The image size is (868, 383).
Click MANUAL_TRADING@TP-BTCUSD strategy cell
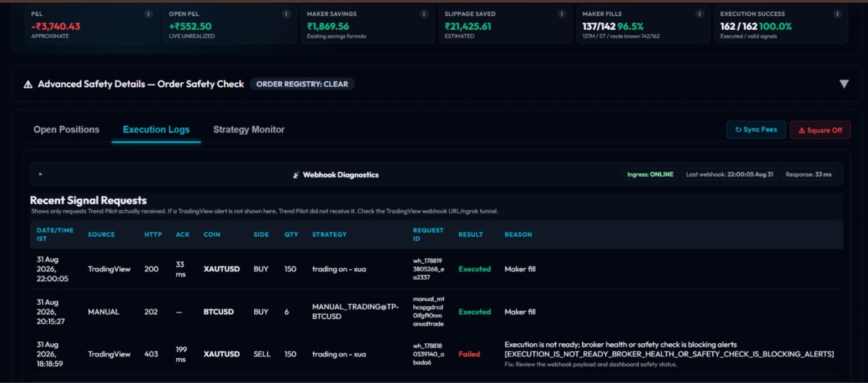click(x=355, y=312)
